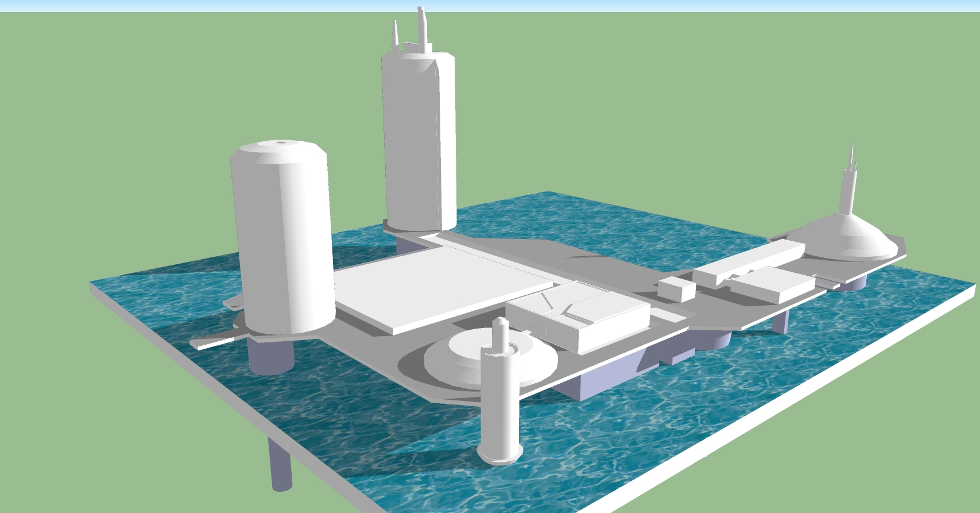Select the large flat square roof building

[x=442, y=287]
